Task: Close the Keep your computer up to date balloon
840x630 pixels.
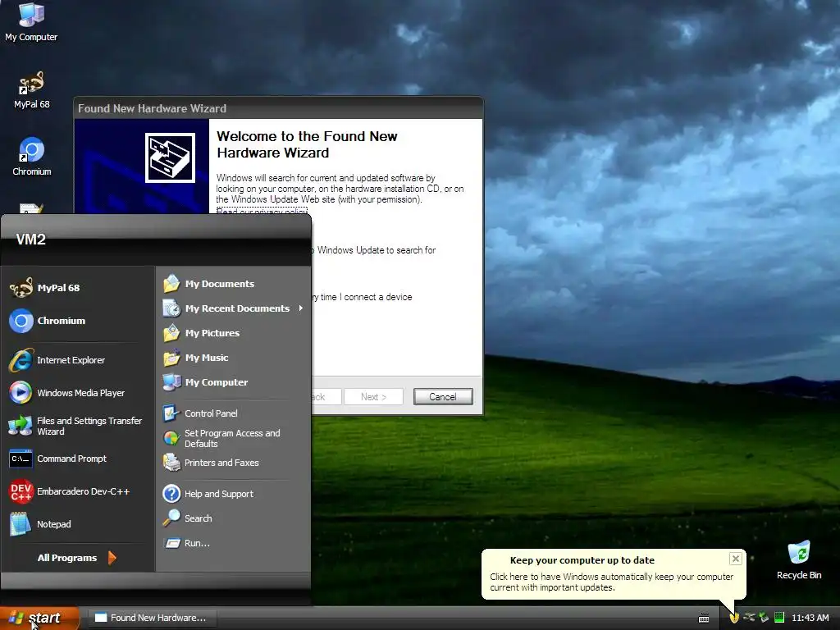Action: (x=736, y=559)
